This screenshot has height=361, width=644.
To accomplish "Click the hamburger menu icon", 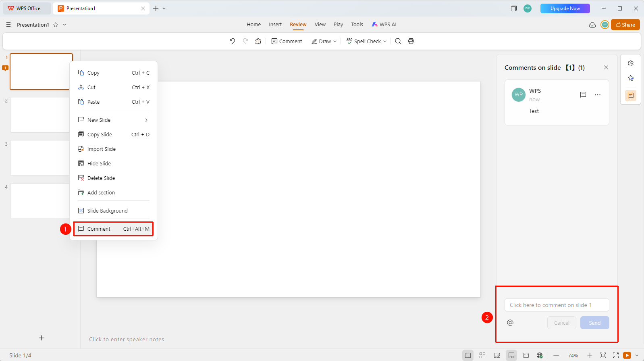I will tap(8, 25).
